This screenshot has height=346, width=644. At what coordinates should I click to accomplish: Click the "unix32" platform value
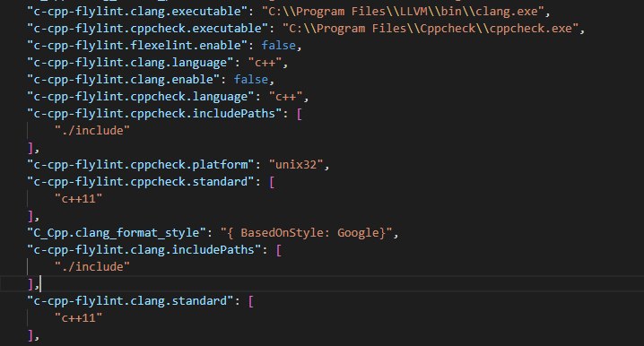coord(296,165)
